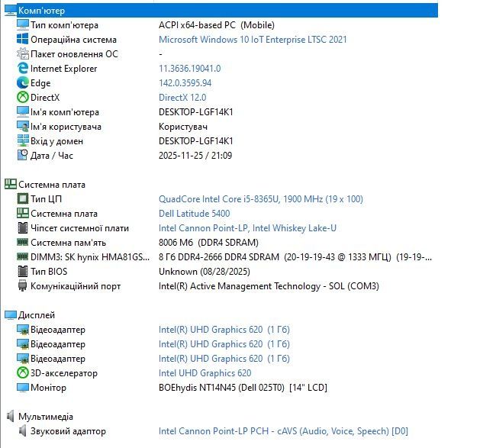
Task: Click the Windows logo beside Операційна система
Action: point(22,39)
